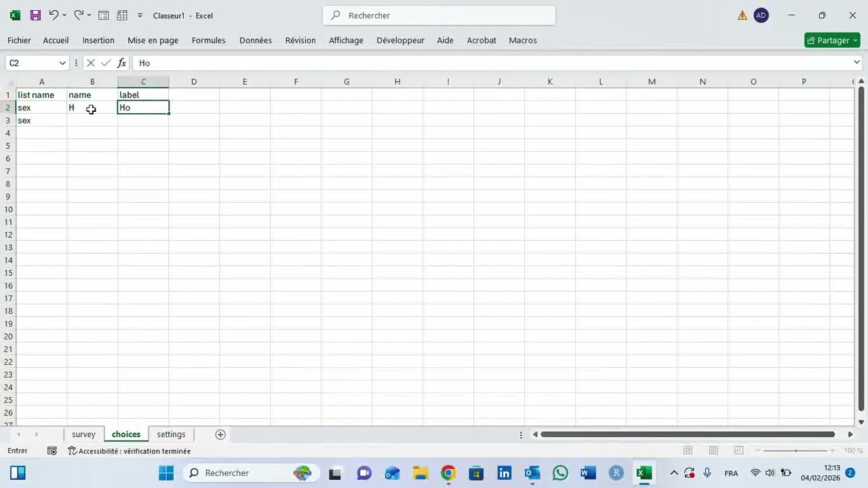
Task: Redo the last undone action
Action: point(79,15)
